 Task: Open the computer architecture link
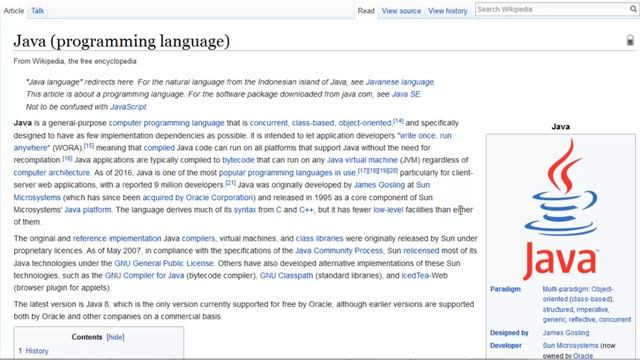(x=51, y=173)
